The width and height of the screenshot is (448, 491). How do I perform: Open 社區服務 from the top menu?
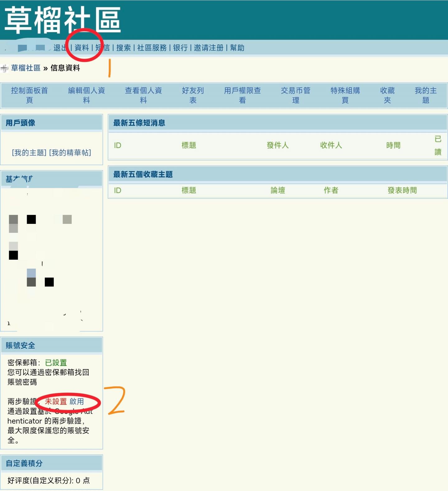point(152,48)
